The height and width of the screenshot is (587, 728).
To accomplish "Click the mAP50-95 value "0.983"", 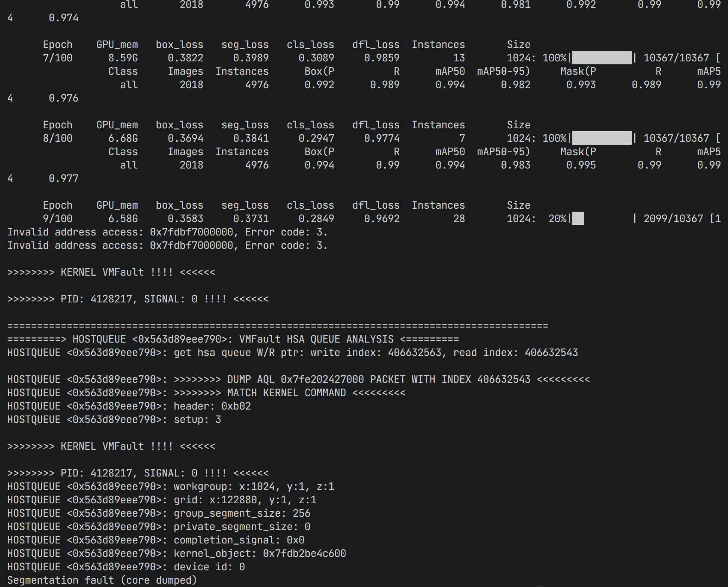I will point(516,165).
